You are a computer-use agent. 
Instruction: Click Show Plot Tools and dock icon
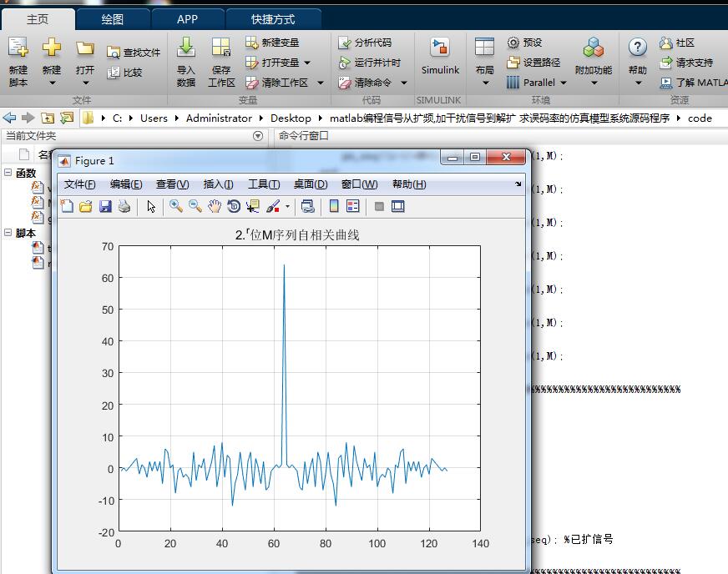click(x=398, y=206)
